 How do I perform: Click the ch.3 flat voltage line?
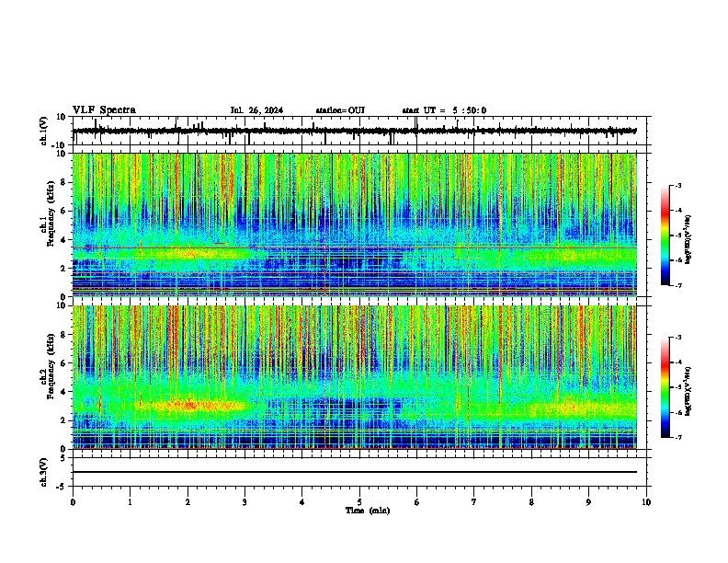click(354, 472)
